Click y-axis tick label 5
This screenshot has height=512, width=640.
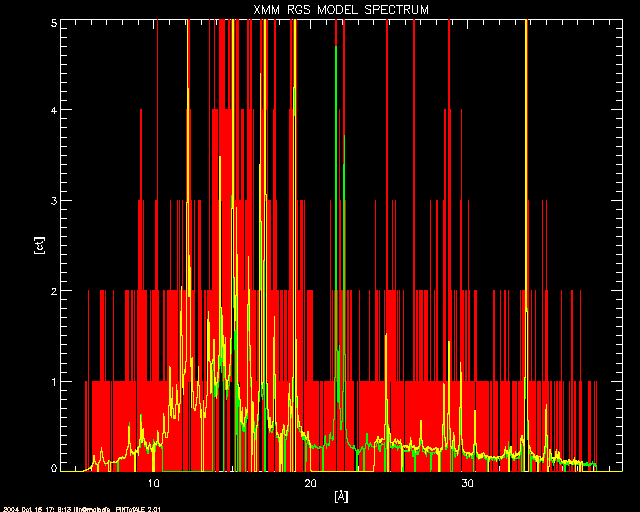(53, 22)
